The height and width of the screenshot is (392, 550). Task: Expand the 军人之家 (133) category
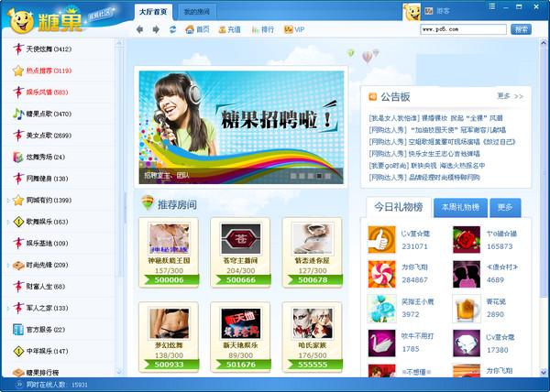[x=8, y=309]
